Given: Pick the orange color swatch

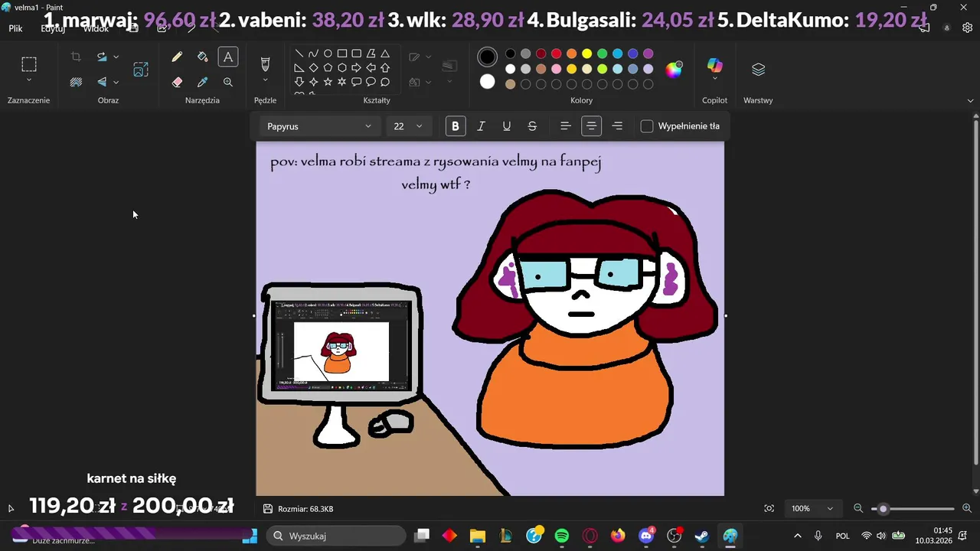Looking at the screenshot, I should (572, 54).
